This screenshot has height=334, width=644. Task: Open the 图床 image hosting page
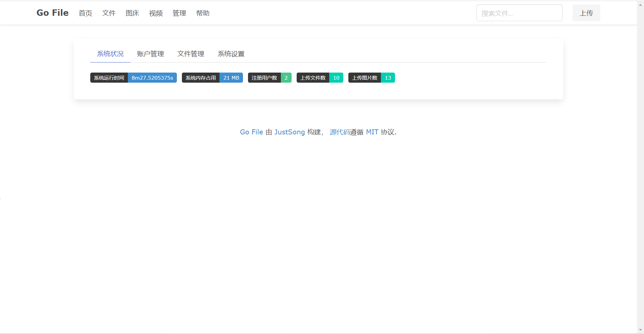(x=132, y=13)
